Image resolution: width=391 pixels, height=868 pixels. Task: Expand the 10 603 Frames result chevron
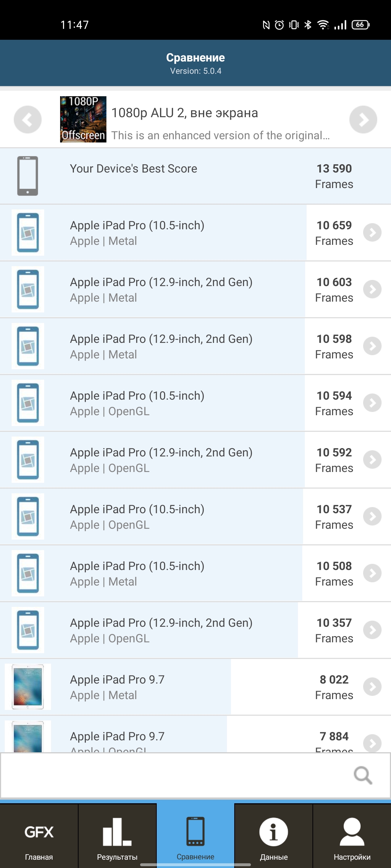click(372, 289)
